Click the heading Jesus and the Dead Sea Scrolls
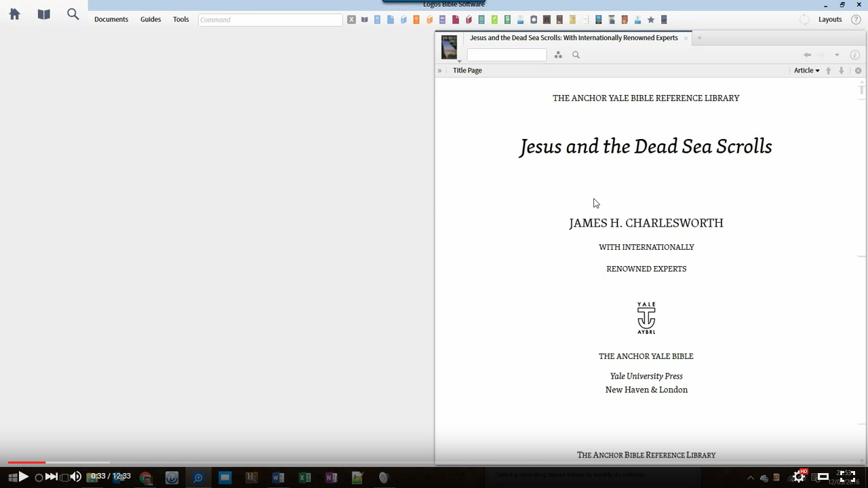Screen dimensions: 868x488 pyautogui.click(x=646, y=147)
